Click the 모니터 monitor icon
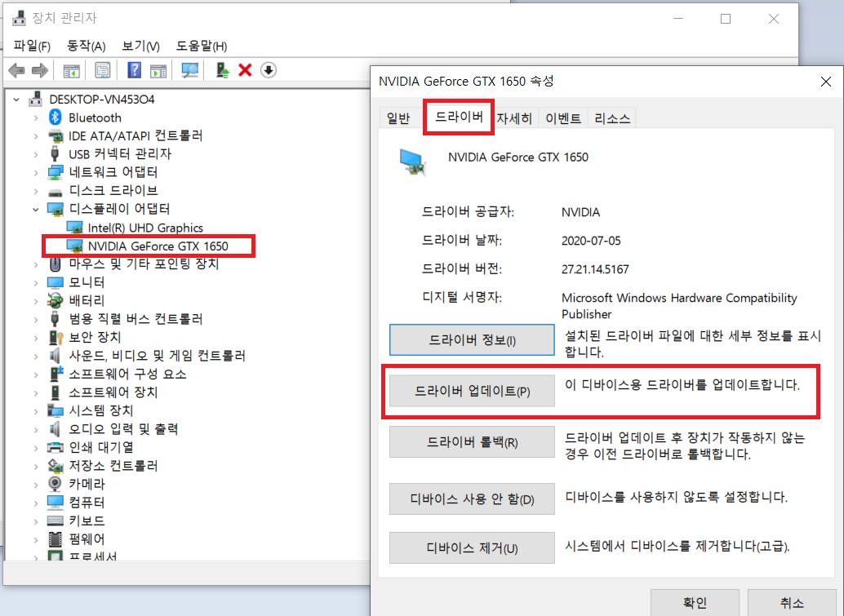 (x=55, y=282)
